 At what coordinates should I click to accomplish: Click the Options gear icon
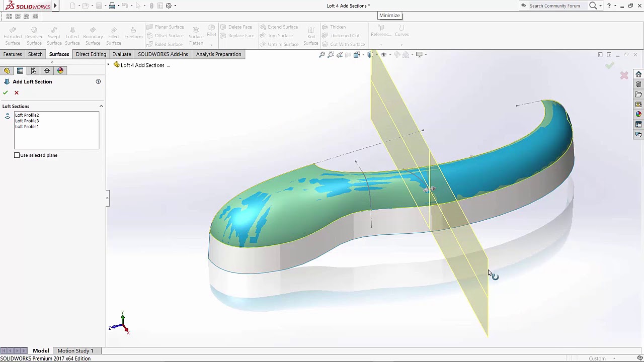tap(169, 6)
